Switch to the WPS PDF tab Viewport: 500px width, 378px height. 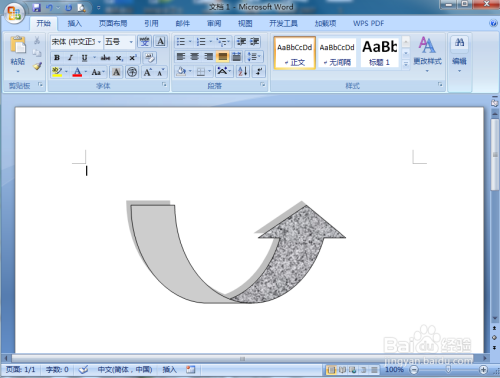click(x=368, y=23)
